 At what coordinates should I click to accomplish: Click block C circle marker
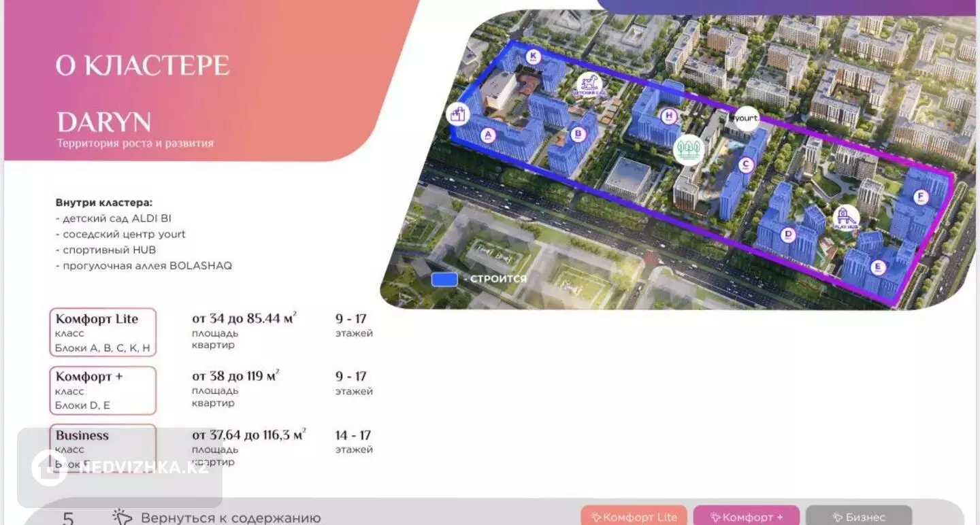click(747, 164)
